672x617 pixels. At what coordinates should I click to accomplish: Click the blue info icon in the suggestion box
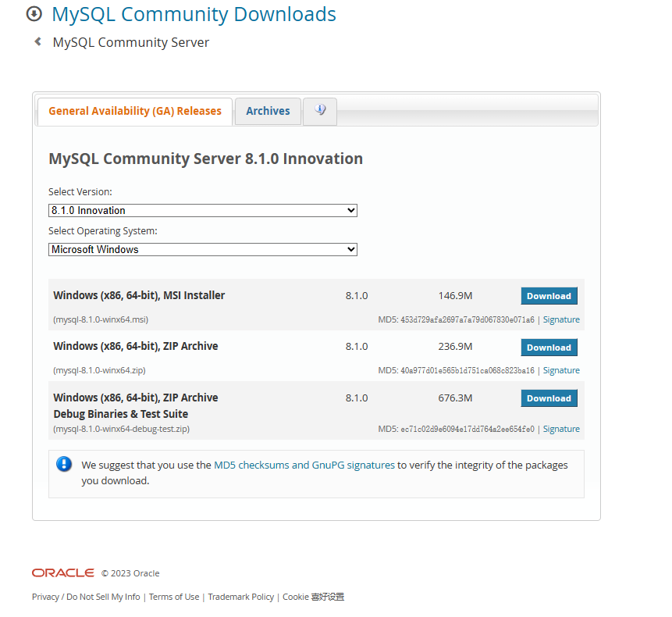64,463
